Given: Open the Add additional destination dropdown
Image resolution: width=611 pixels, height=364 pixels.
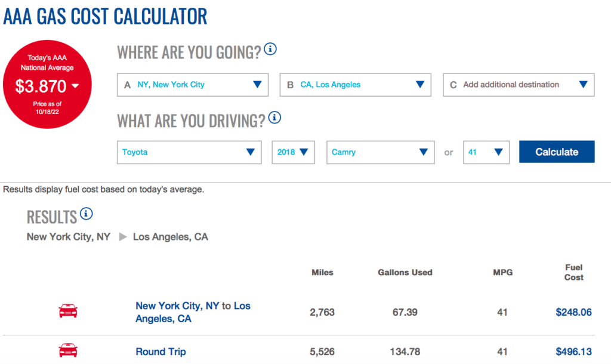Looking at the screenshot, I should 518,85.
